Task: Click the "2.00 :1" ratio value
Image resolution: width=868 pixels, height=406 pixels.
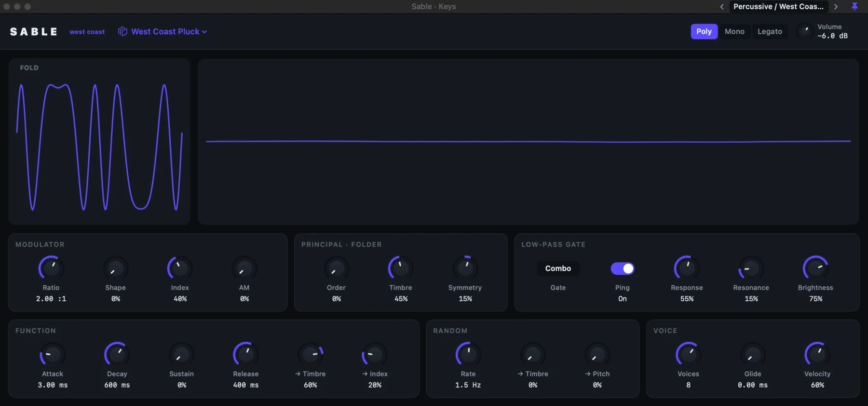Action: [x=51, y=299]
